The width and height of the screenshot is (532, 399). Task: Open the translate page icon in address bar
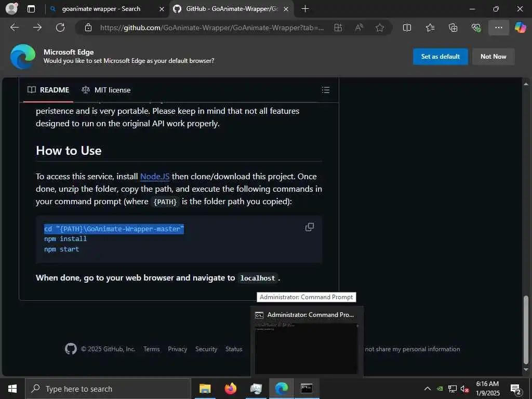(x=338, y=28)
